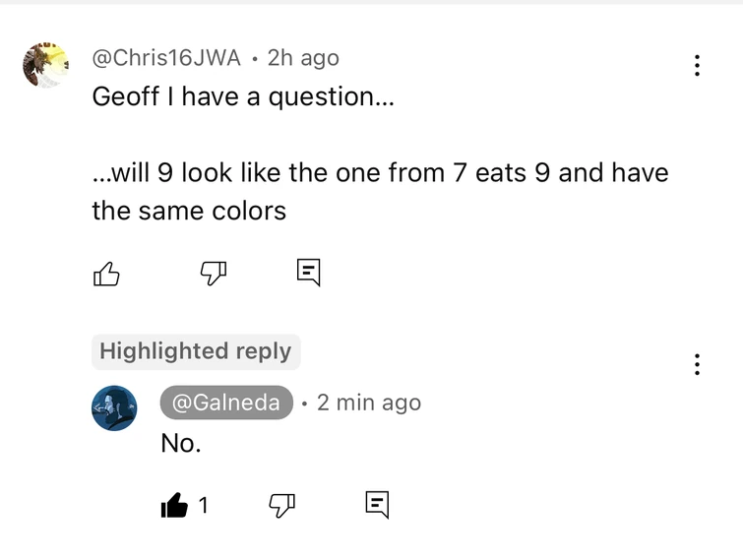Open the options menu for the Chris16JWA comment
This screenshot has height=560, width=743.
pyautogui.click(x=697, y=66)
